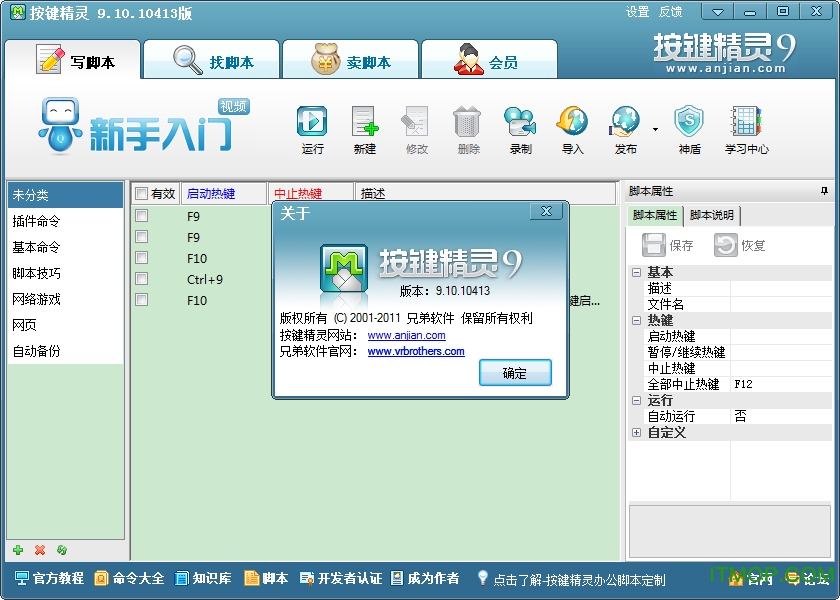Image resolution: width=840 pixels, height=600 pixels.
Task: Select the 脚本说明 sub-tab
Action: 711,215
